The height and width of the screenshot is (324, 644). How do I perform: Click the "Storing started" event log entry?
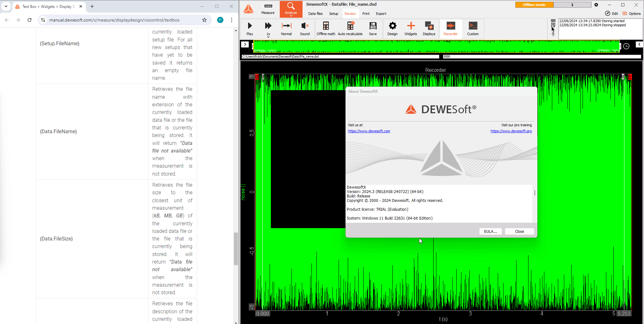coord(592,21)
